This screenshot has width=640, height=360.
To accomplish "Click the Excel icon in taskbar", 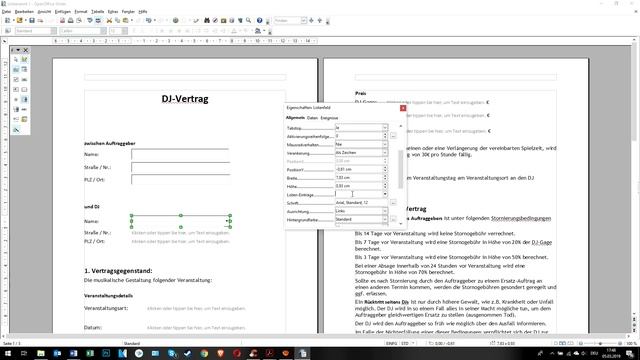I will coord(90,353).
